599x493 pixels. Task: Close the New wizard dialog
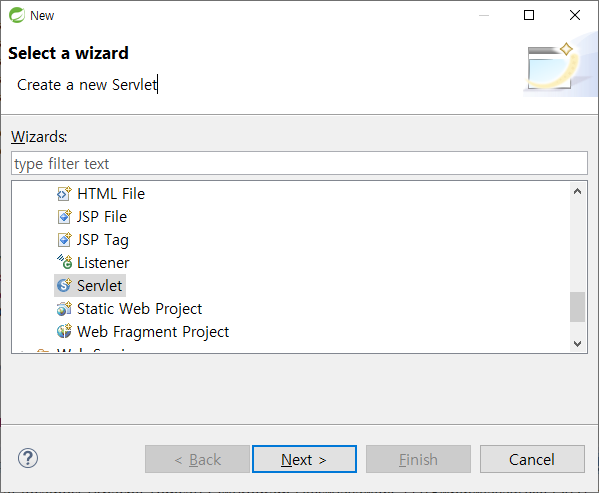[x=575, y=15]
